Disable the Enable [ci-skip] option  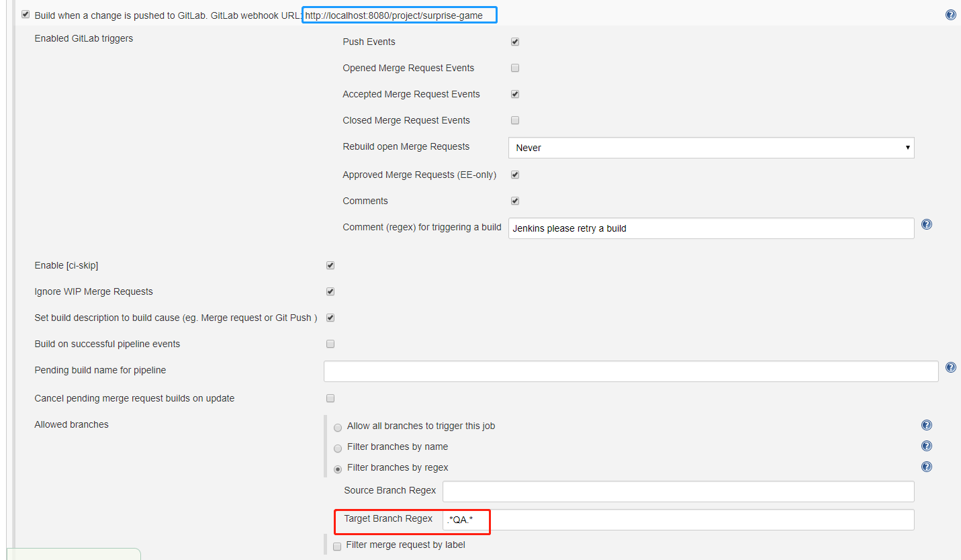[x=330, y=265]
